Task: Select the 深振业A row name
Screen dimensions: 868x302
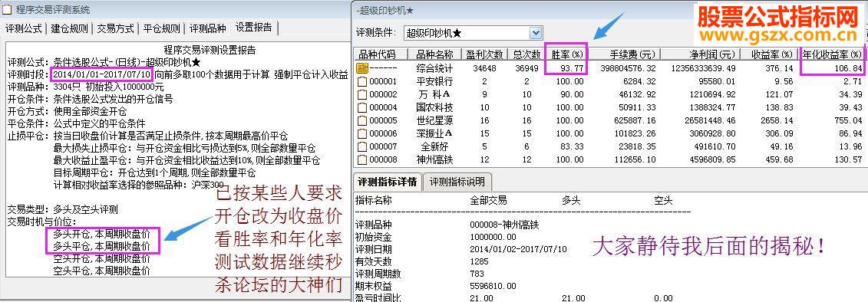Action: point(434,133)
